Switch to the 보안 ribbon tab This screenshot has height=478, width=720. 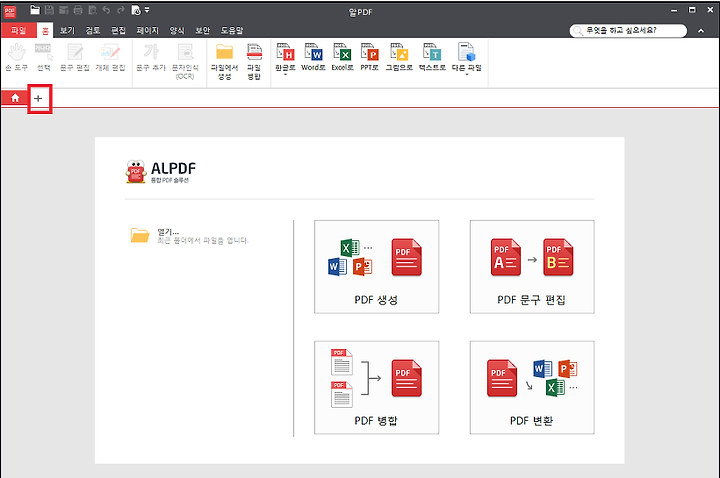[x=202, y=30]
